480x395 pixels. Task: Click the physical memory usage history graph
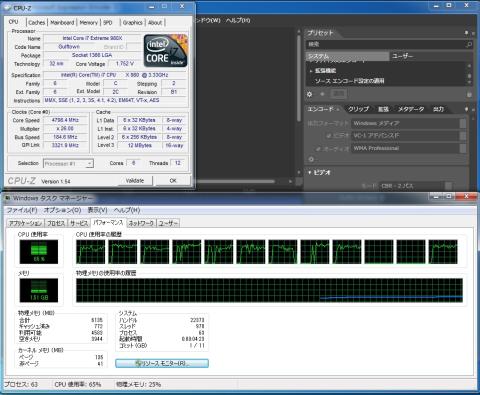click(269, 290)
